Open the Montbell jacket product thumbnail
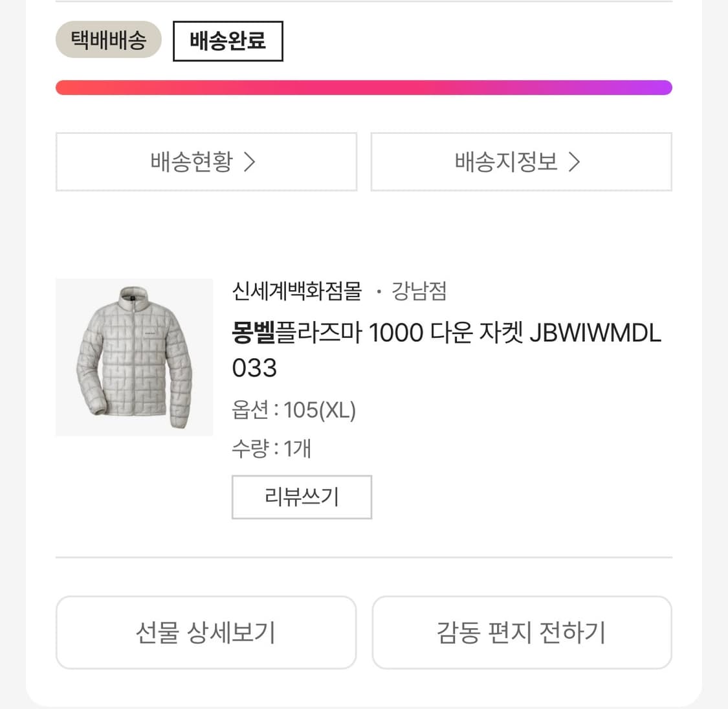 click(134, 357)
